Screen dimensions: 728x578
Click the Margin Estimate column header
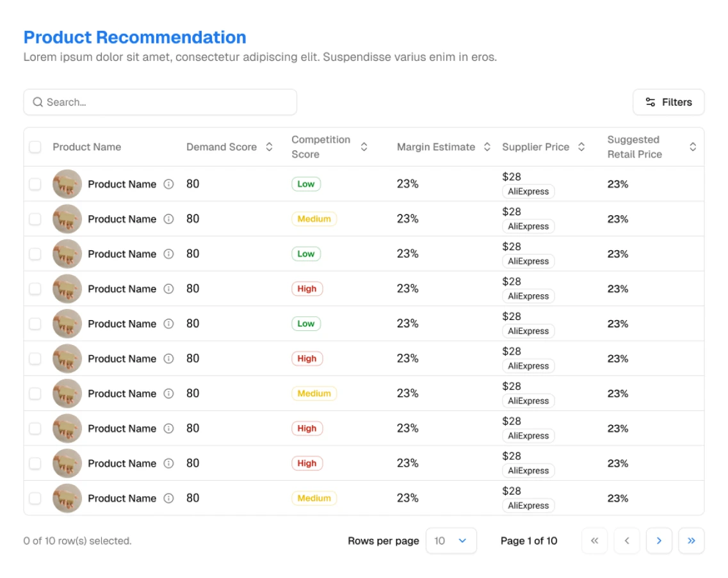click(436, 147)
